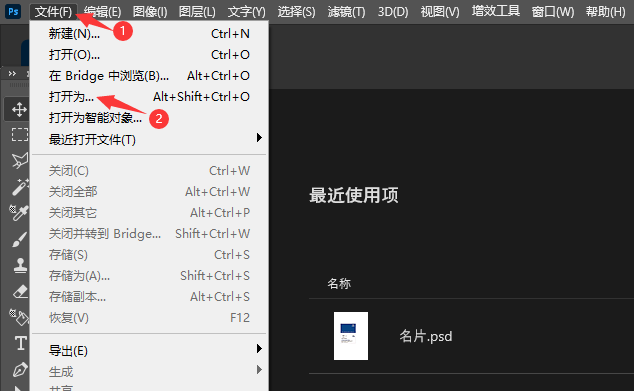Click the 关闭其它 menu entry
The image size is (634, 391).
point(149,213)
